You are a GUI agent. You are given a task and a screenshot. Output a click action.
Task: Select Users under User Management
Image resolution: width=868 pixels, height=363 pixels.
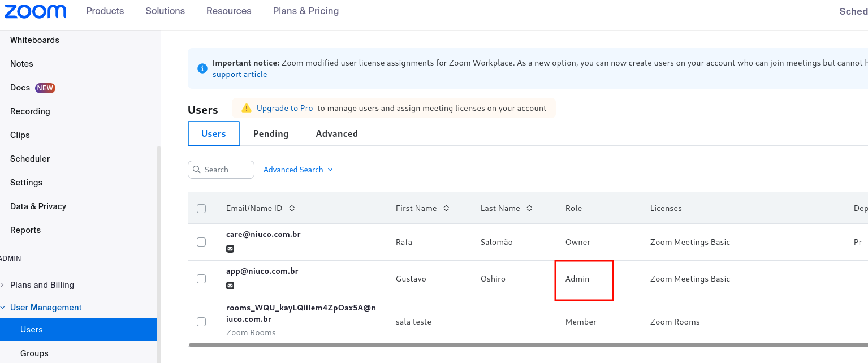(x=79, y=330)
